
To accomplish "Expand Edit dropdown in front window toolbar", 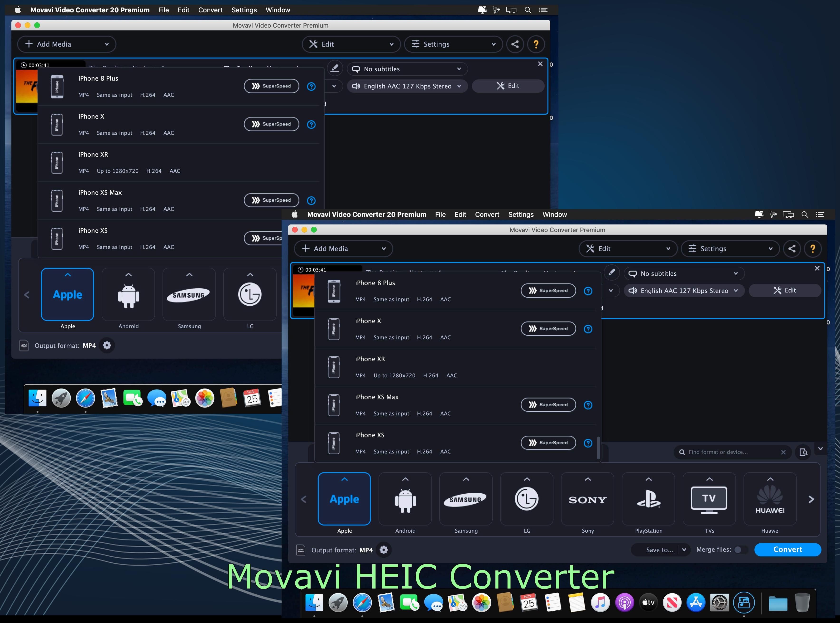I will point(668,248).
